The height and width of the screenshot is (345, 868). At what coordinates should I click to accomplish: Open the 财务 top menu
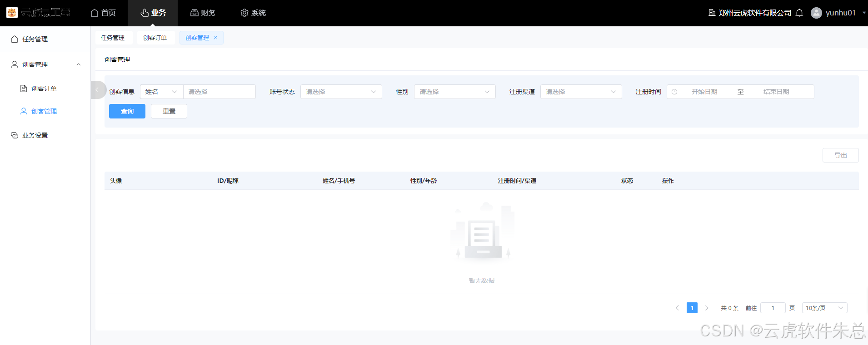pos(203,13)
